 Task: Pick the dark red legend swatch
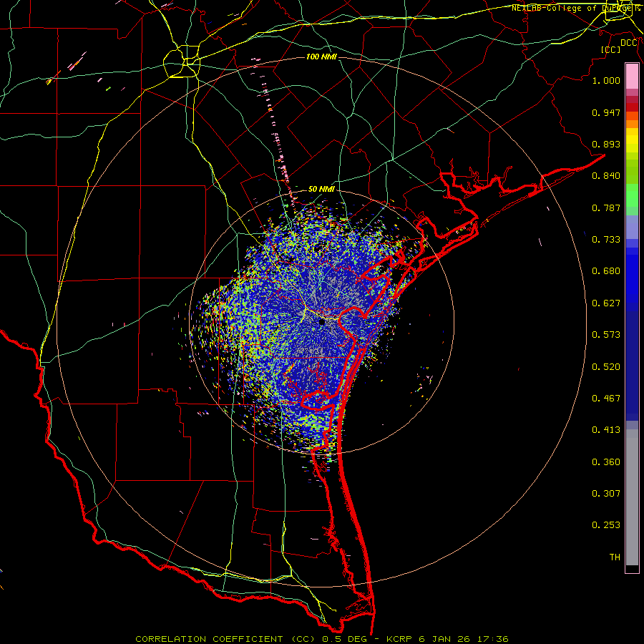coord(632,107)
